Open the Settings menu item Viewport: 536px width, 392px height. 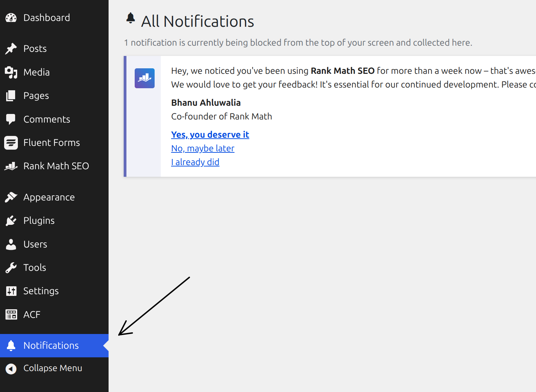(x=54, y=291)
